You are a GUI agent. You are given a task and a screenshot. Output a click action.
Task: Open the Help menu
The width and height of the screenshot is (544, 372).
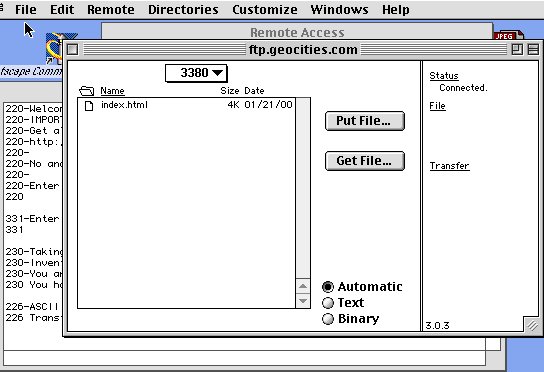coord(396,9)
